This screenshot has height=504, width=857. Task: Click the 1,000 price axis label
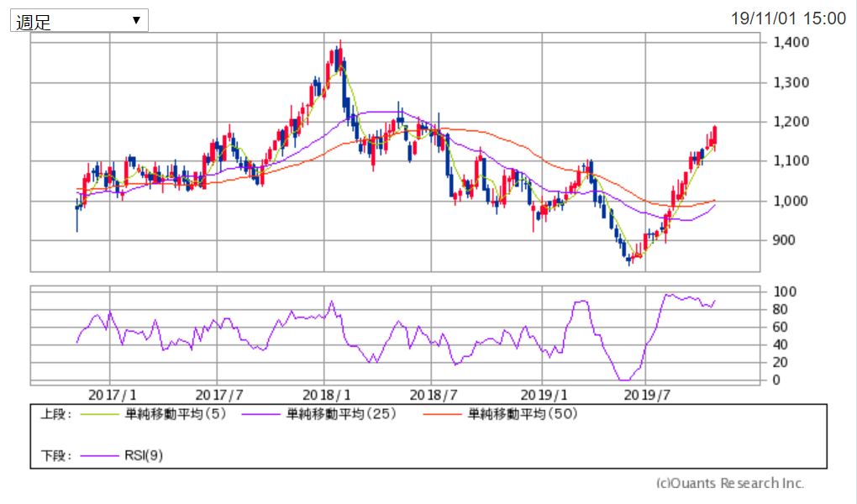click(x=791, y=201)
